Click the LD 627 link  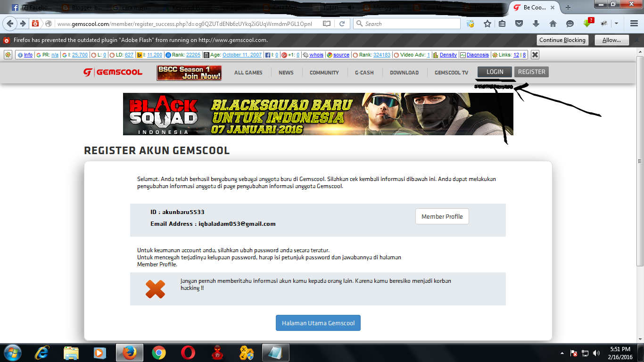tap(129, 55)
